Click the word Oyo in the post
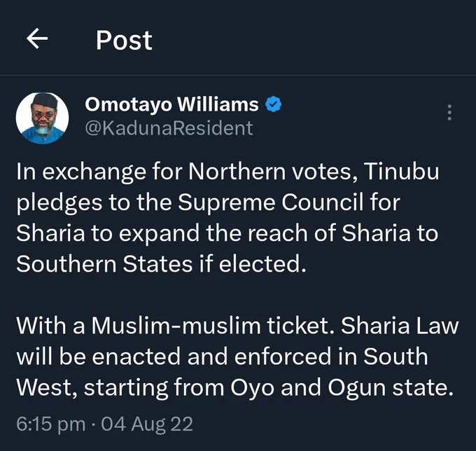 click(x=252, y=388)
